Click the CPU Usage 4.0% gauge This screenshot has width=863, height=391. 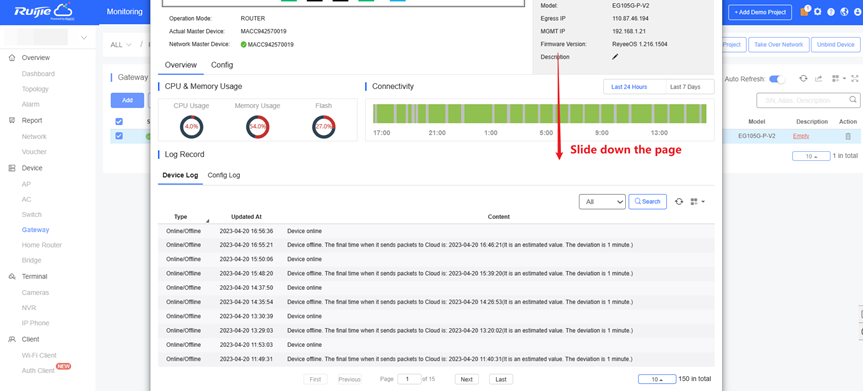[x=191, y=127]
